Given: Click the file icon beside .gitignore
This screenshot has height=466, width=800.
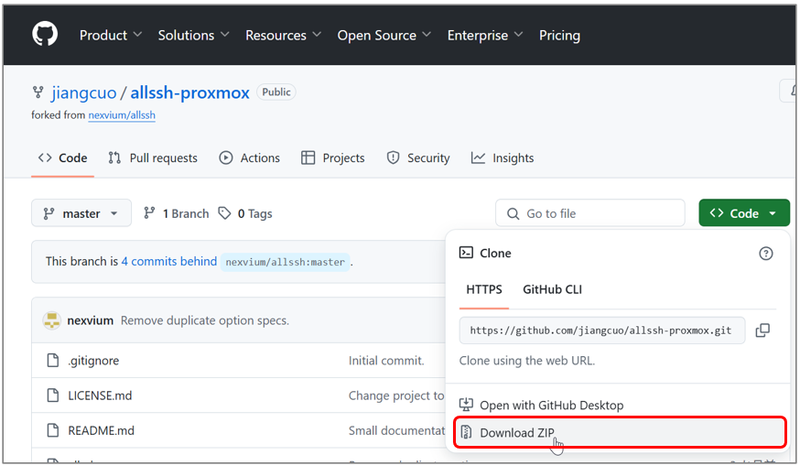Looking at the screenshot, I should [x=53, y=360].
